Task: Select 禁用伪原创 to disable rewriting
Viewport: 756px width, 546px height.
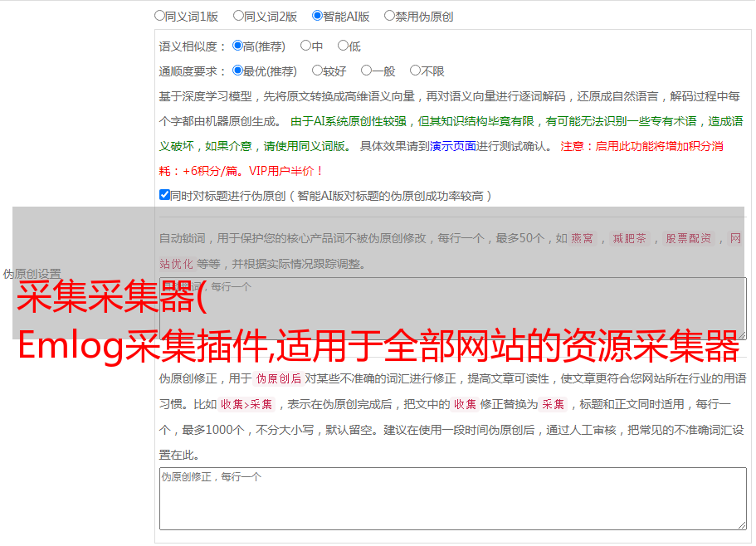Action: point(389,16)
